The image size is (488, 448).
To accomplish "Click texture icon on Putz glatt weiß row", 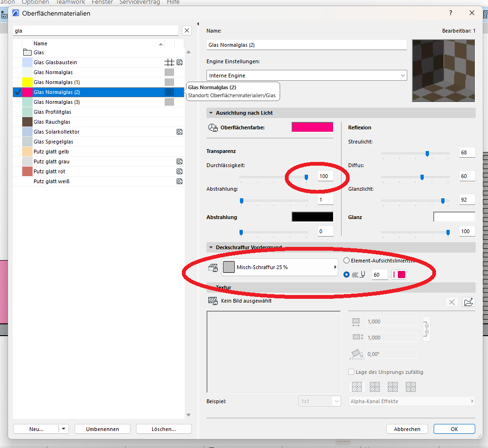I will (180, 181).
